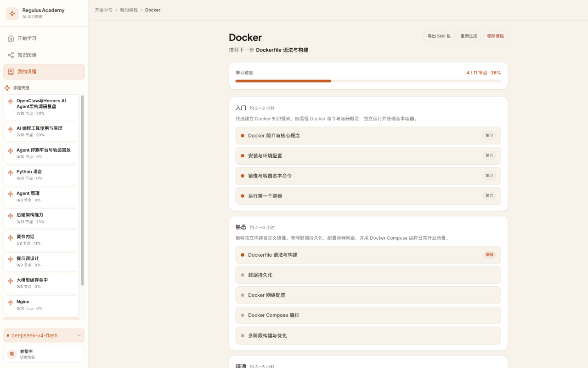Click the 移除课程 button
The width and height of the screenshot is (588, 368).
point(495,36)
